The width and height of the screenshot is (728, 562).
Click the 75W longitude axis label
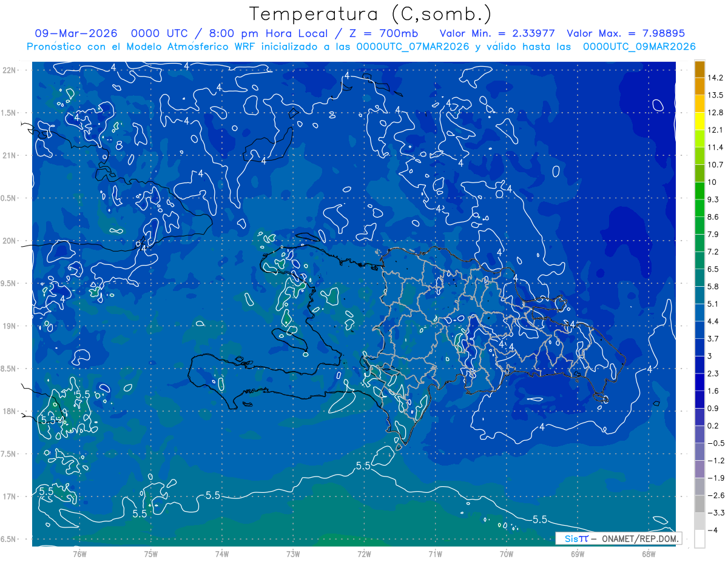(x=151, y=554)
